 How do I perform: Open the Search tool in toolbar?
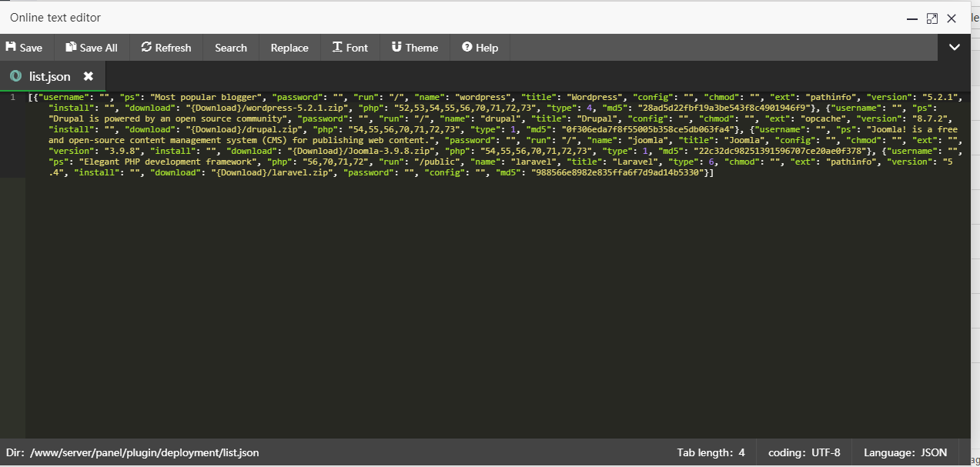[231, 48]
